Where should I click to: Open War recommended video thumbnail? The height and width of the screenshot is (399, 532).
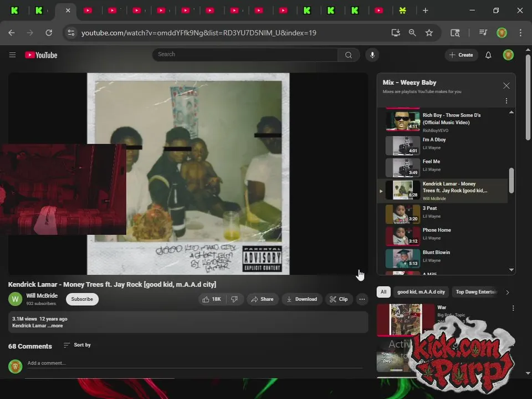coord(406,319)
